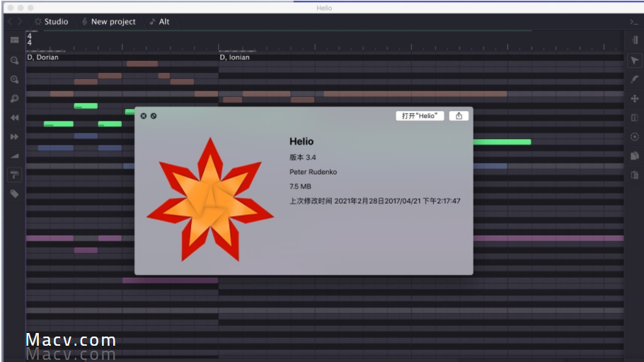Paste notes using clipboard paste icon
This screenshot has width=644, height=362.
(635, 175)
